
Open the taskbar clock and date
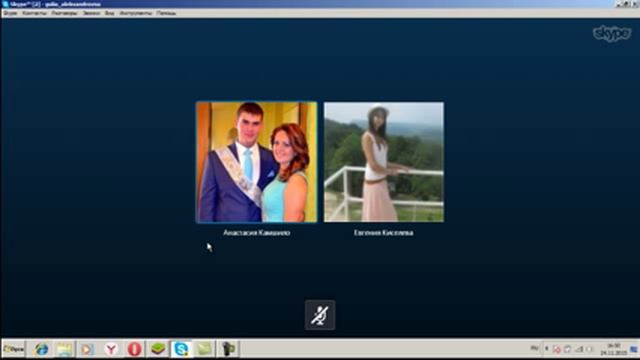(x=613, y=349)
